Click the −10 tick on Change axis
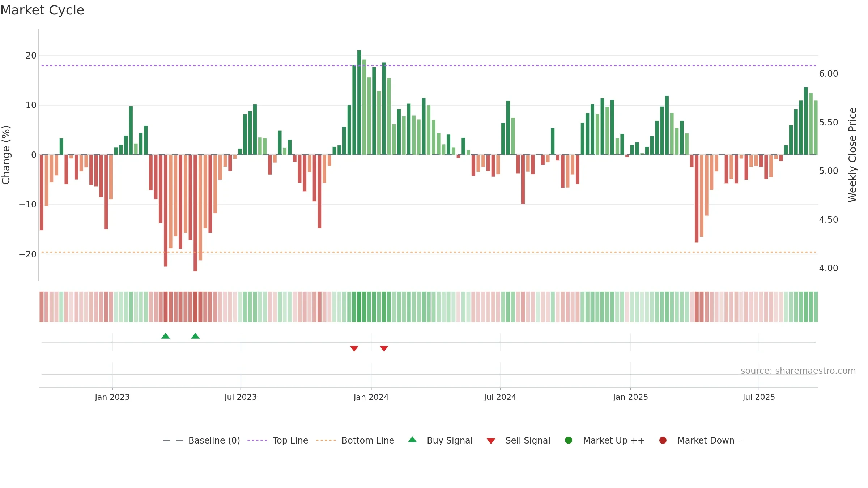This screenshot has width=868, height=488. click(28, 205)
